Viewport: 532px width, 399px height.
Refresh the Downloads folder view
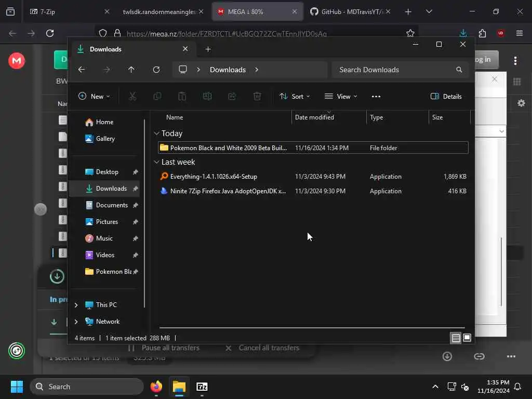(156, 70)
